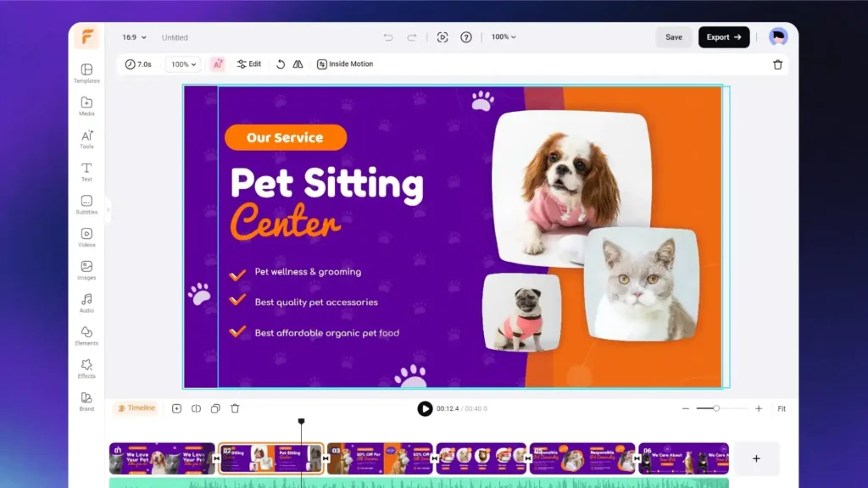
Task: Click the Save button
Action: (673, 37)
